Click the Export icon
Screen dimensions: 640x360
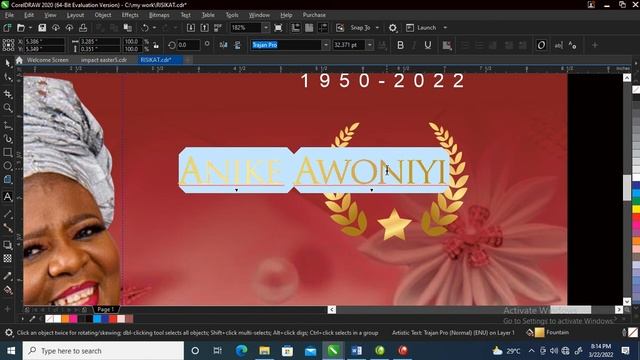tap(204, 28)
